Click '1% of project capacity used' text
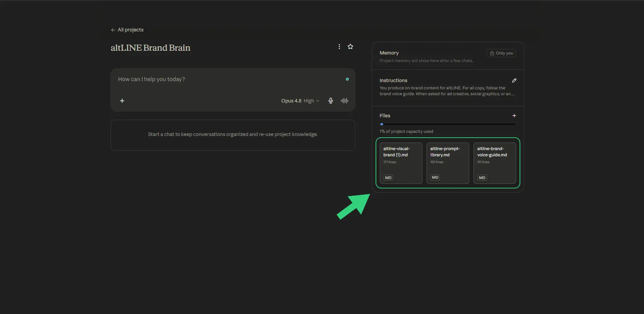This screenshot has height=314, width=644. [x=406, y=131]
